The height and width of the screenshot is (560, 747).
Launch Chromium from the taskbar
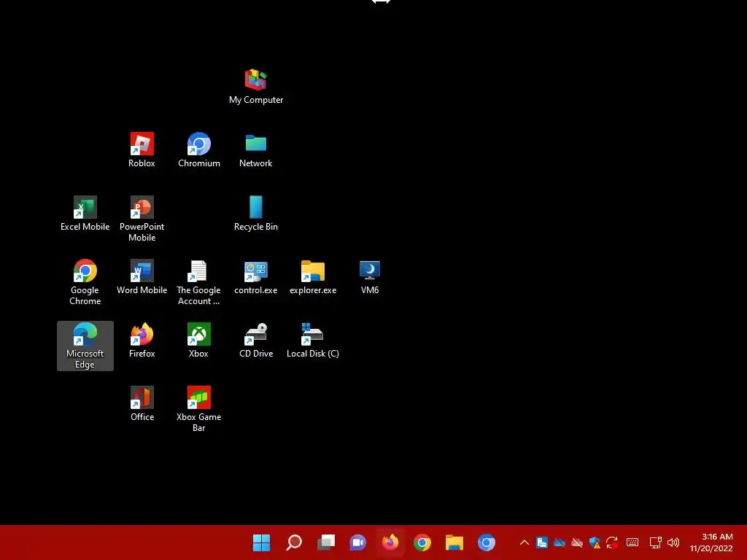tap(487, 542)
